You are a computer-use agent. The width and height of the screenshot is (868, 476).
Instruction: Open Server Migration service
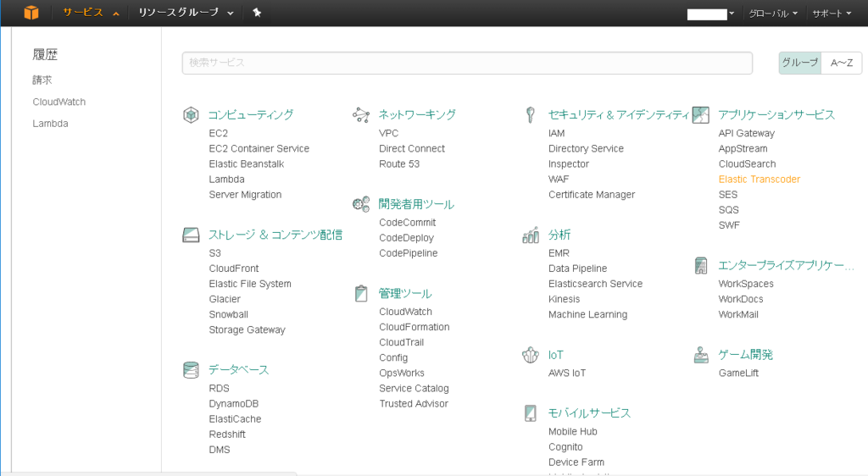tap(245, 195)
